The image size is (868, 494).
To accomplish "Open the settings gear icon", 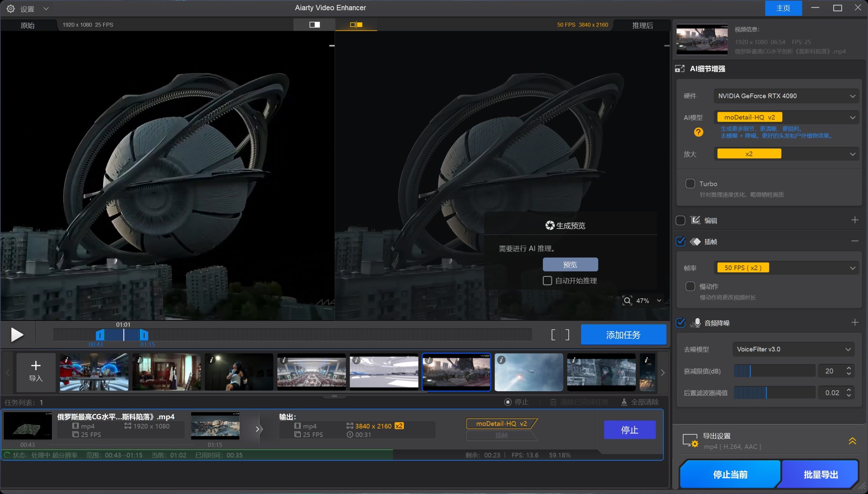I will point(11,8).
